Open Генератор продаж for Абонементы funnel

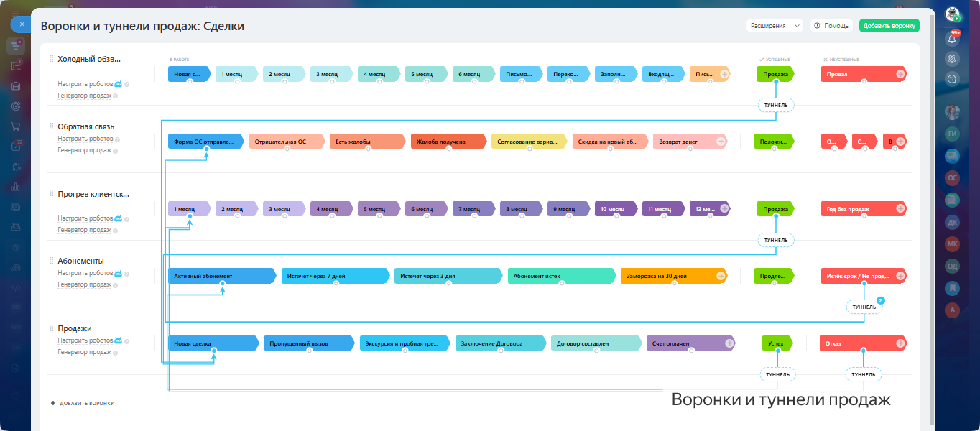(85, 285)
